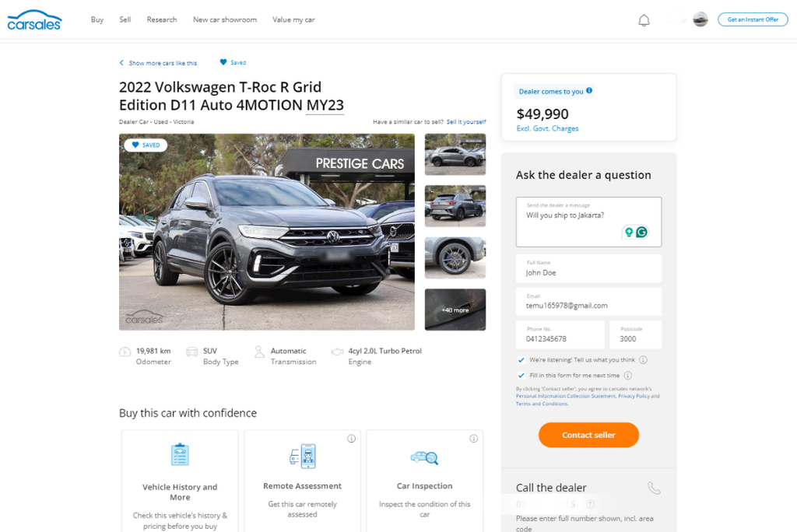The height and width of the screenshot is (532, 797).
Task: Click the Grammarly icon in message box
Action: (642, 232)
